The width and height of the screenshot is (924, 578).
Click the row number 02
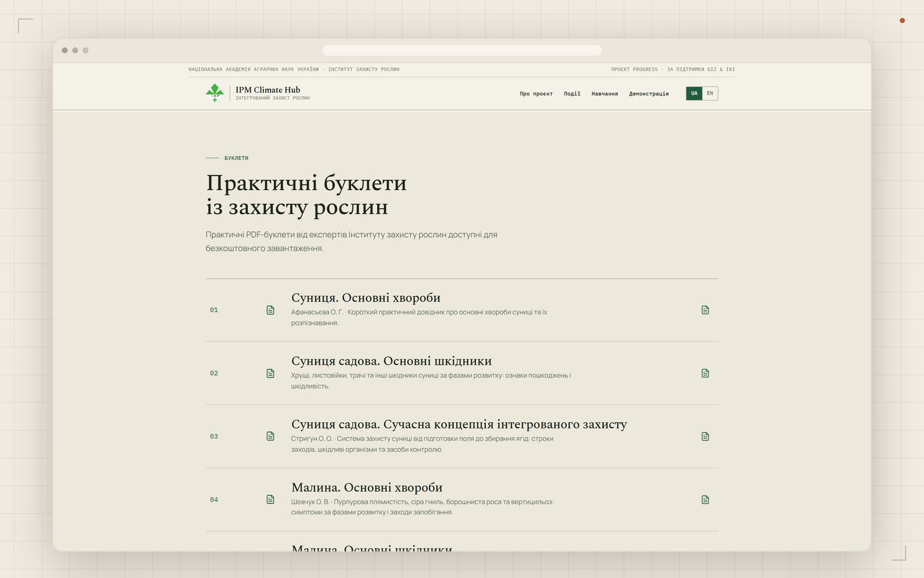tap(214, 373)
